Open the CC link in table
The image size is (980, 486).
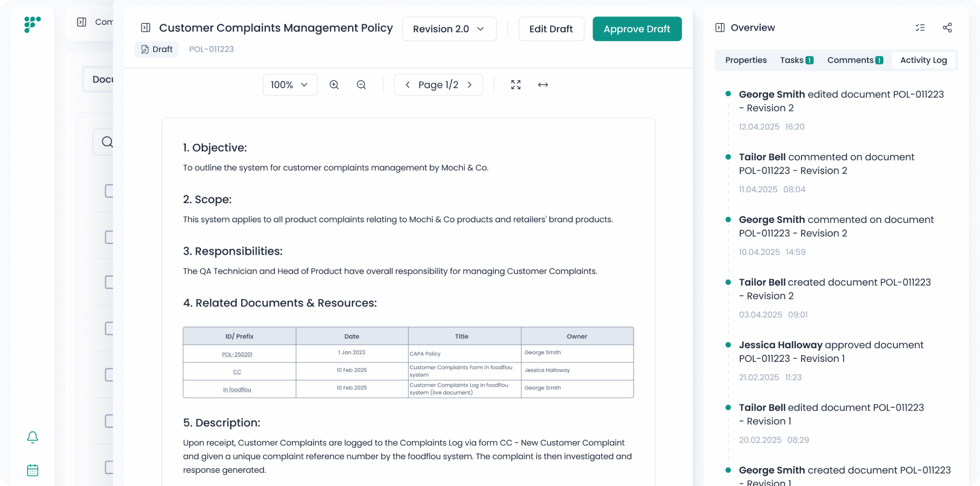tap(237, 372)
